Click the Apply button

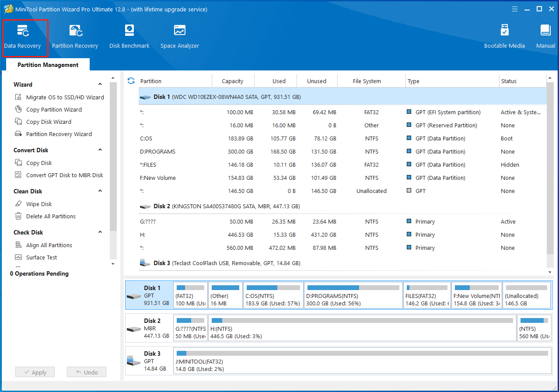tap(35, 372)
